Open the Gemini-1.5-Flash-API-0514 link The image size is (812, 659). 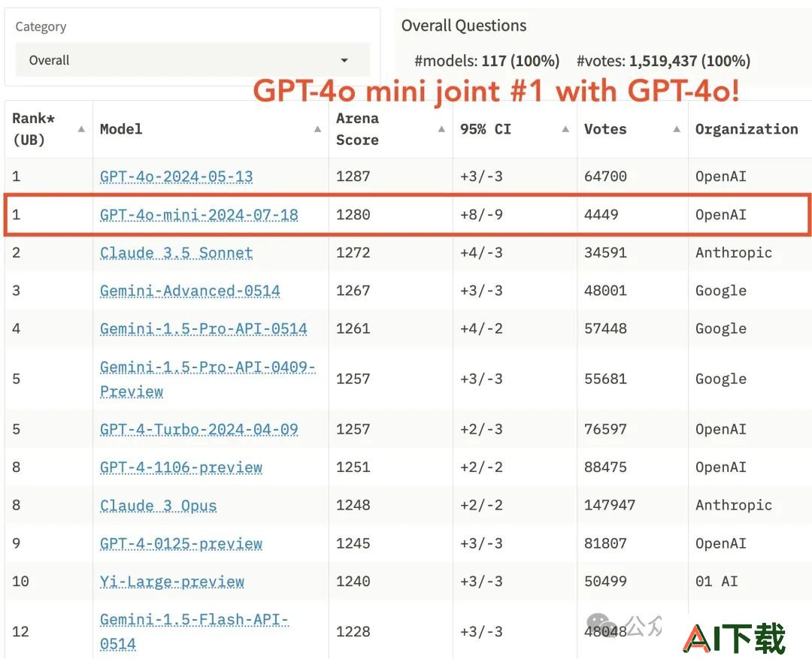point(194,631)
